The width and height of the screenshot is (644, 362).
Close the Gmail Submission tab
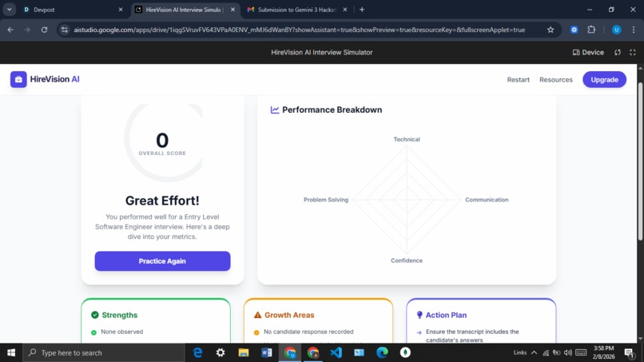(345, 10)
